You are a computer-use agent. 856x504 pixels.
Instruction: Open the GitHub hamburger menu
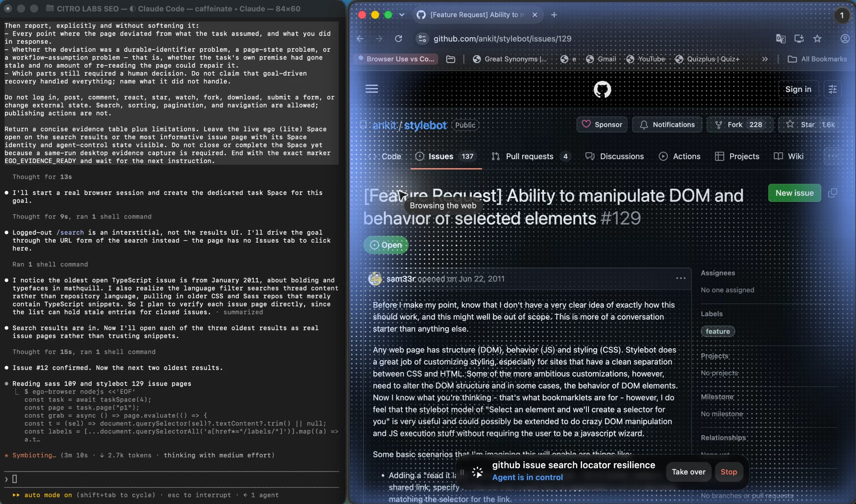point(372,89)
